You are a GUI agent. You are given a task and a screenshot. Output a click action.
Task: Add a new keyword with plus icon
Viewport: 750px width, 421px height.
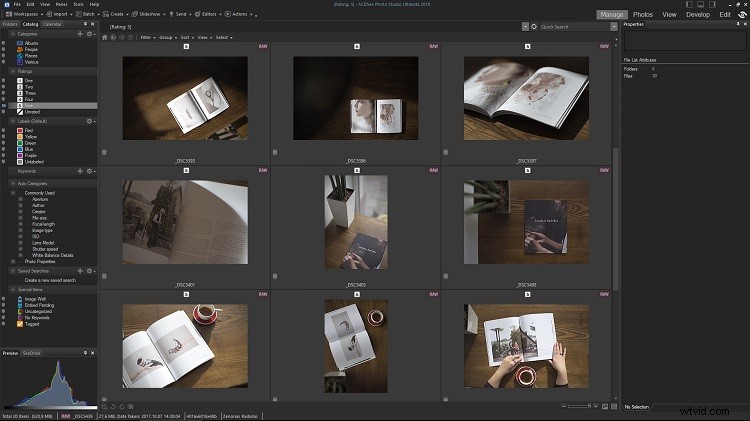(x=80, y=171)
